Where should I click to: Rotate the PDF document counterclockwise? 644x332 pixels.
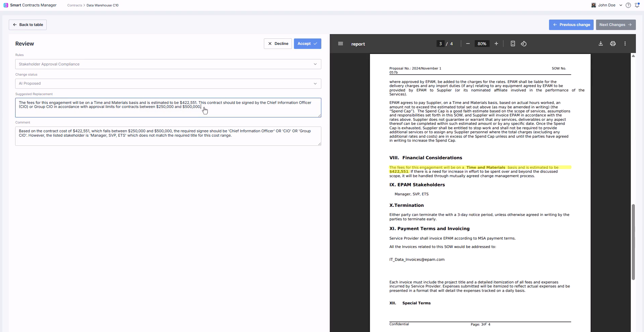tap(524, 44)
